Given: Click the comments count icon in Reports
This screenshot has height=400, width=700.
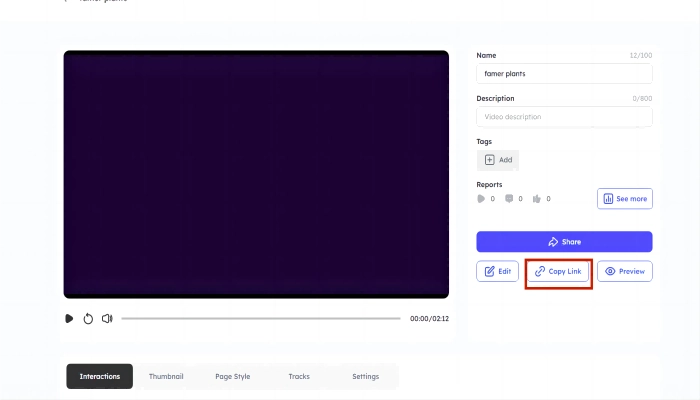Looking at the screenshot, I should click(x=509, y=199).
